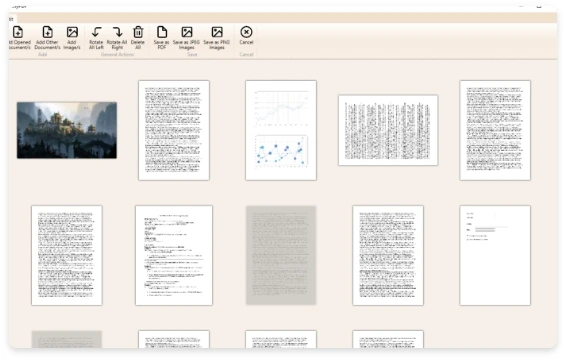Rotate all pages right
Image resolution: width=566 pixels, height=360 pixels.
point(117,37)
